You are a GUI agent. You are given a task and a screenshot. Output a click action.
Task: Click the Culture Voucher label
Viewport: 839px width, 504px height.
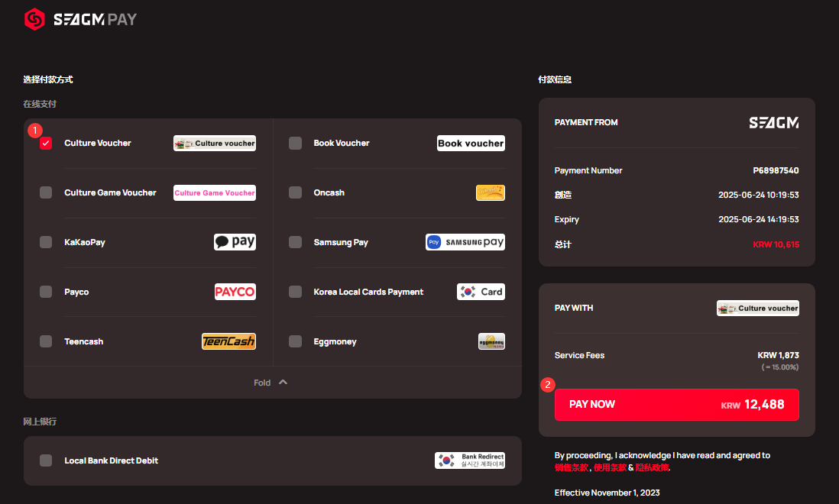tap(97, 144)
